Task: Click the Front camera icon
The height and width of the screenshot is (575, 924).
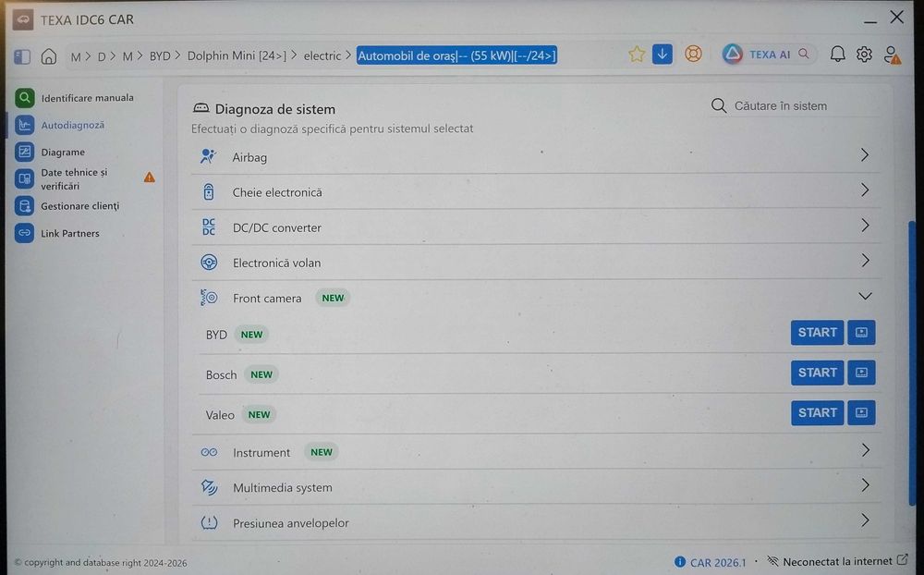Action: coord(209,298)
